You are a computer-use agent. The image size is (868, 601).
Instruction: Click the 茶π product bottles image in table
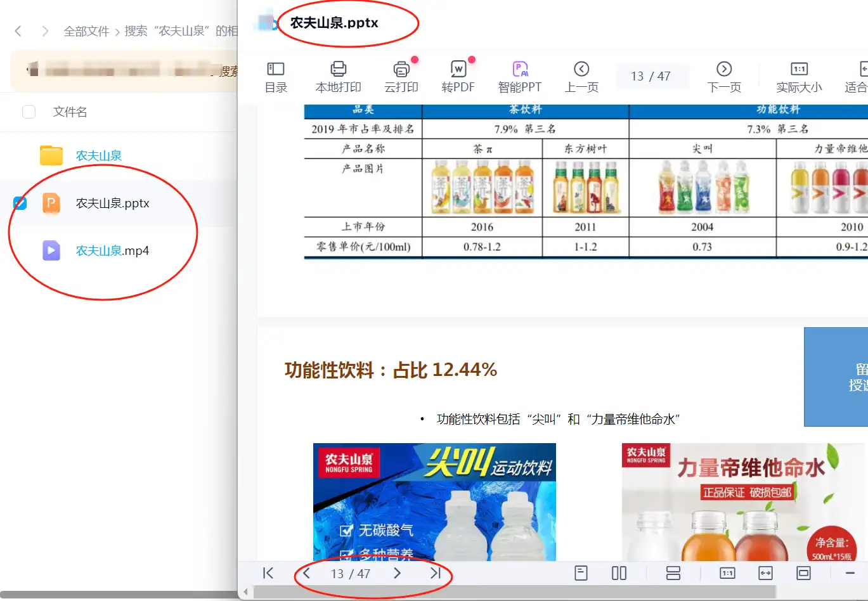(x=483, y=187)
